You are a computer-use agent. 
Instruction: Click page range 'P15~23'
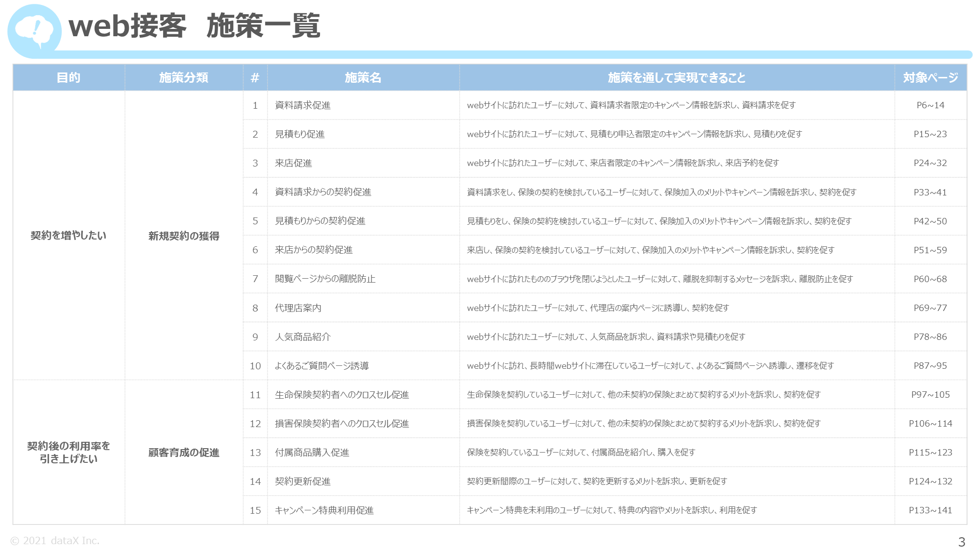(x=931, y=134)
